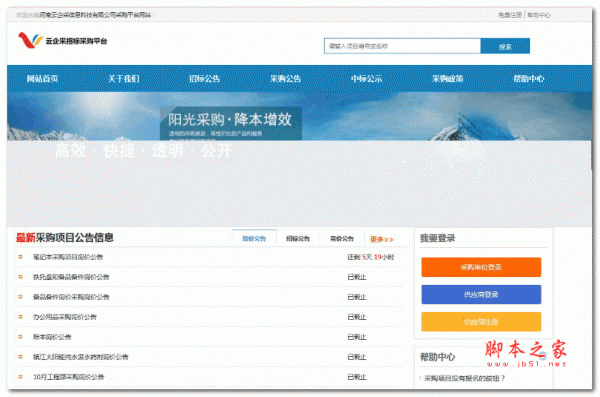Open the 免费注册 link at top
This screenshot has width=600, height=397.
(510, 15)
